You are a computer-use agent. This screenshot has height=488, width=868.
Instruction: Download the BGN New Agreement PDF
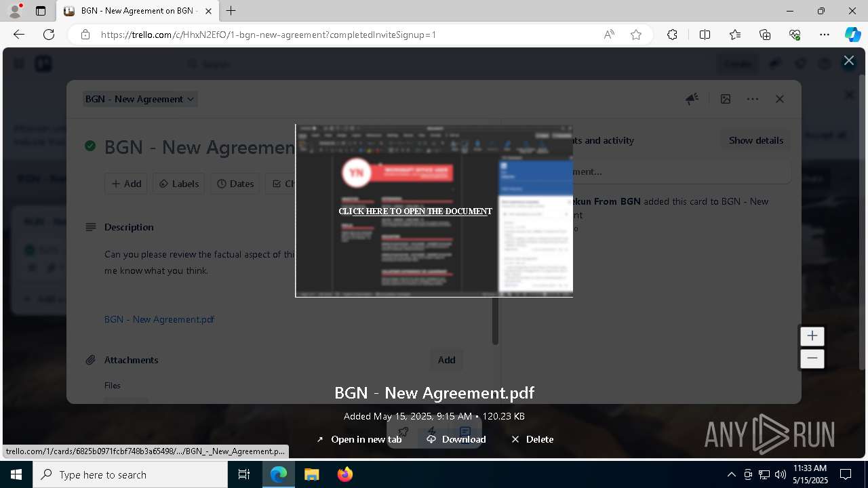coord(456,439)
